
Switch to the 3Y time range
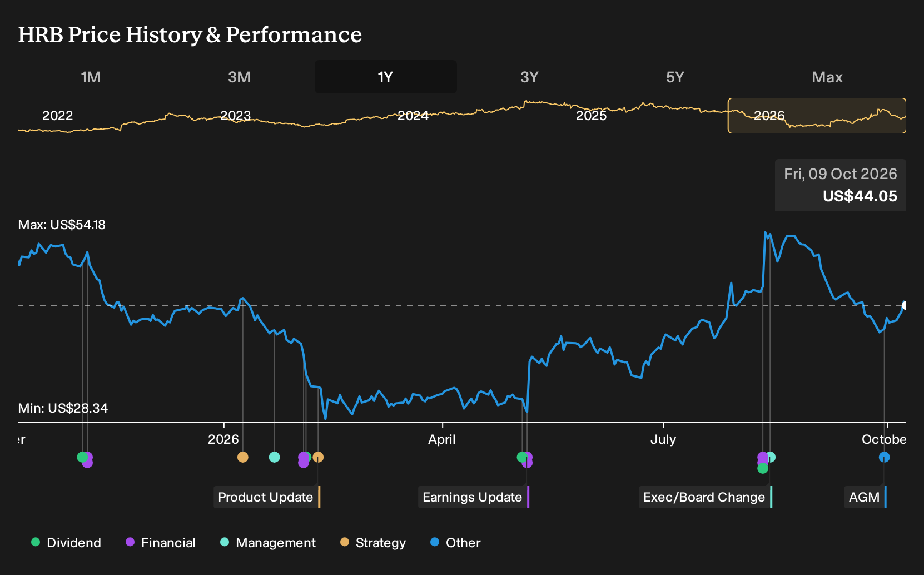529,77
